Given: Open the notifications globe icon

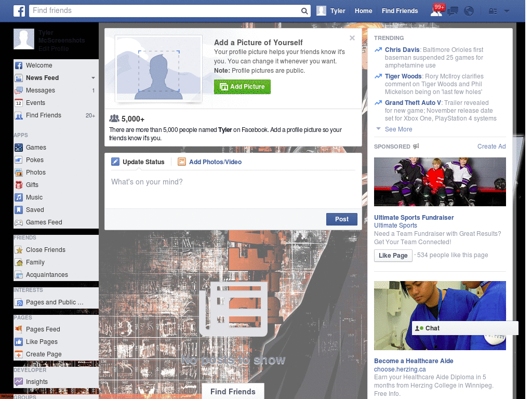Looking at the screenshot, I should pos(469,11).
